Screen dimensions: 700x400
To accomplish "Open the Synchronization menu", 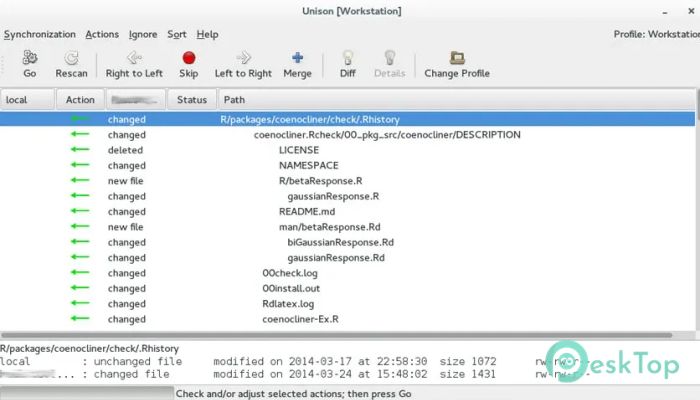I will [x=40, y=34].
